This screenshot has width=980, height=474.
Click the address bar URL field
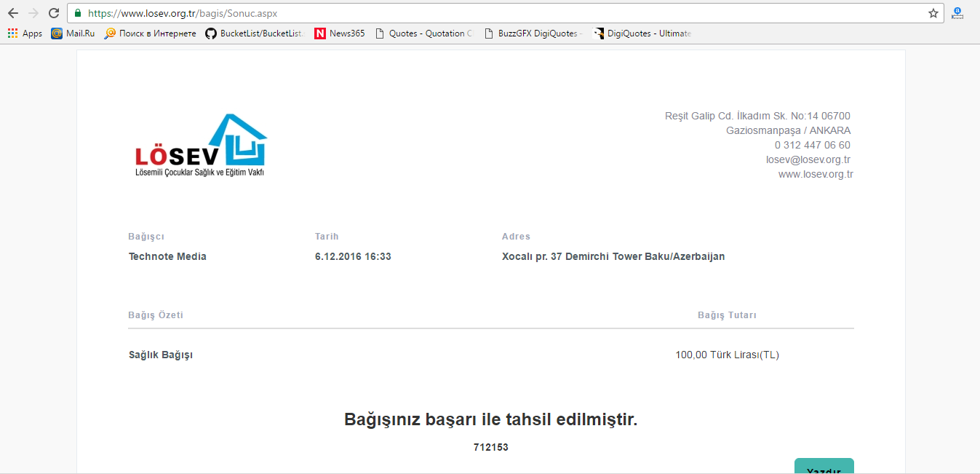(x=502, y=13)
